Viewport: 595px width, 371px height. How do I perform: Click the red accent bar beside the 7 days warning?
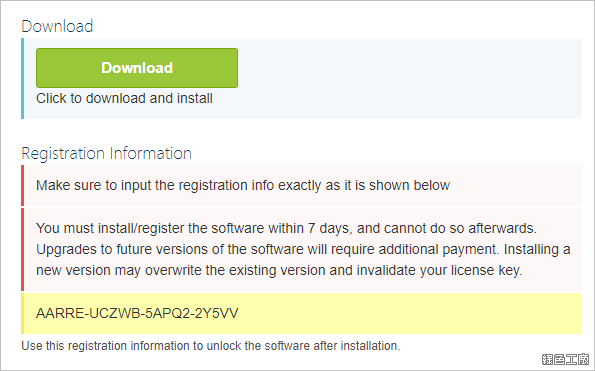(x=23, y=249)
